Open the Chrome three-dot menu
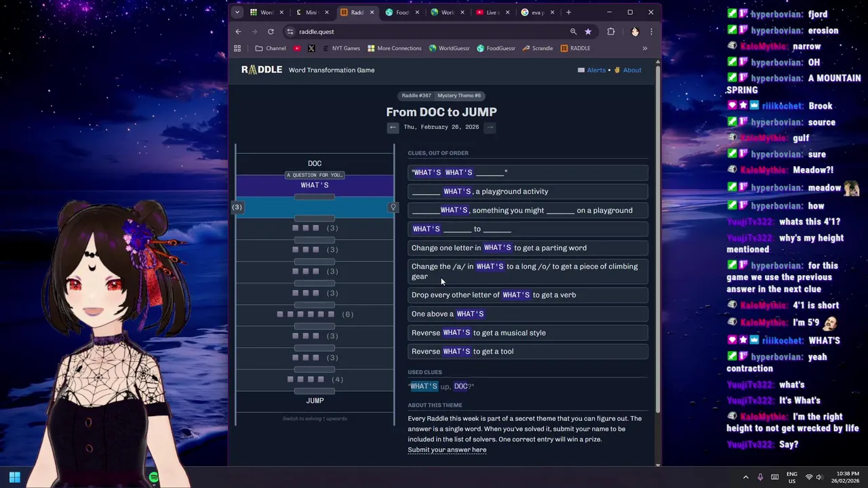 pyautogui.click(x=651, y=32)
